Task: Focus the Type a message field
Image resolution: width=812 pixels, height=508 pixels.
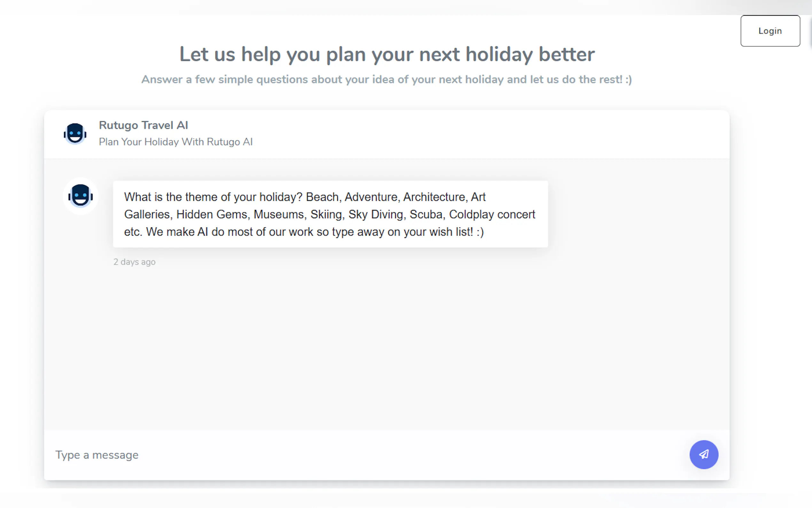Action: click(x=336, y=455)
